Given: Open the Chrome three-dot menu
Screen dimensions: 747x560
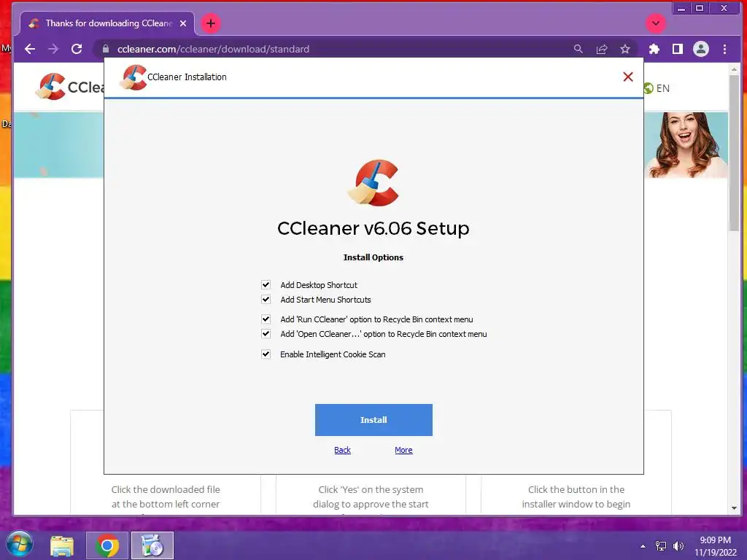Looking at the screenshot, I should 724,49.
